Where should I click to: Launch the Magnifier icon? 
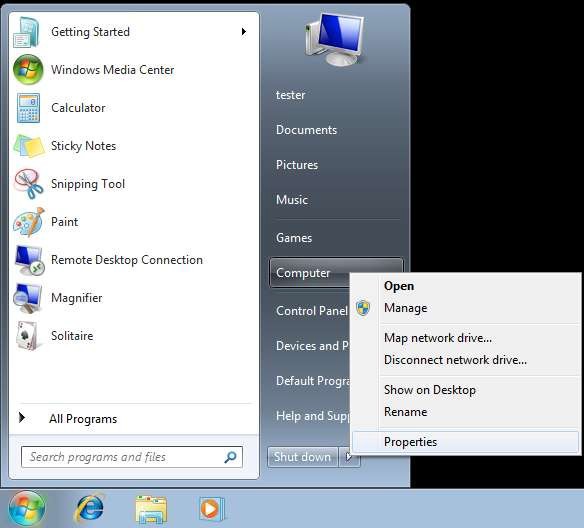(x=28, y=298)
